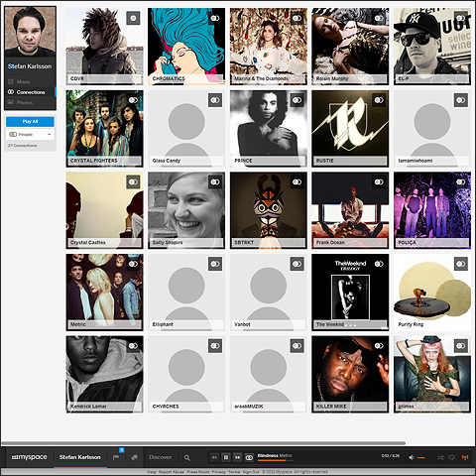The height and width of the screenshot is (476, 476).
Task: Go to Myspace home via logo
Action: click(29, 457)
